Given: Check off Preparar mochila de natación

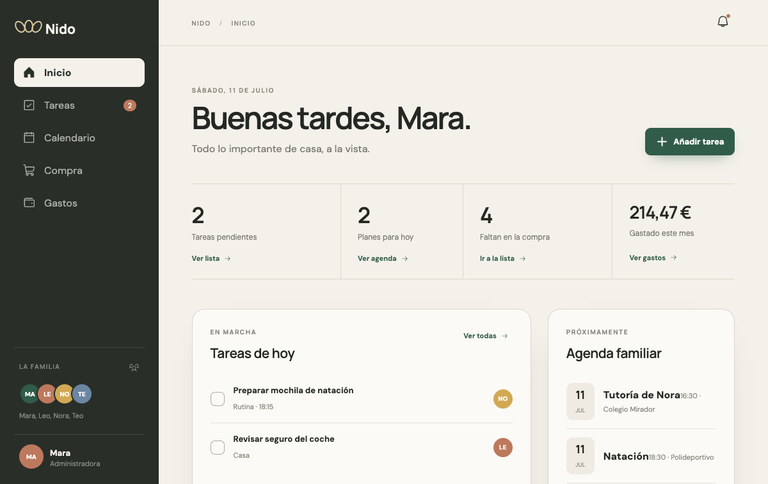Looking at the screenshot, I should pos(217,399).
